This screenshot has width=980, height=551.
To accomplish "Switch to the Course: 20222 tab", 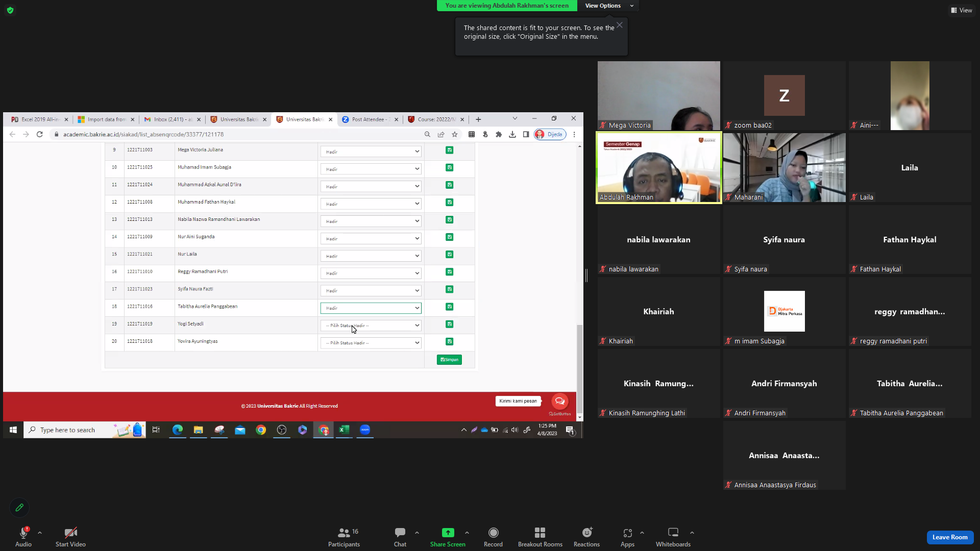I will pos(436,119).
